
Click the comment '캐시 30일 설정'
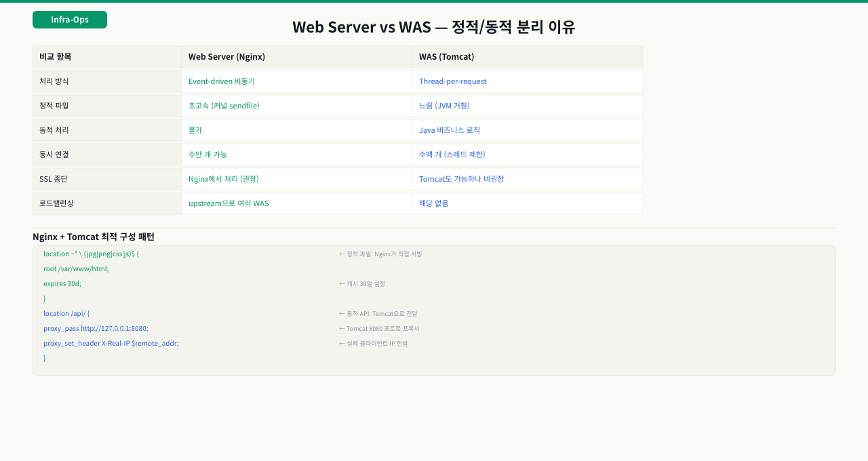coord(366,284)
